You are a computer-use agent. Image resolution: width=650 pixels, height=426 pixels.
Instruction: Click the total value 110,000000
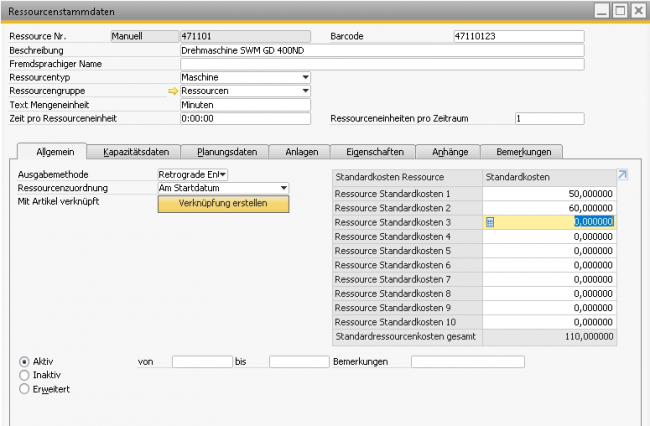click(549, 336)
